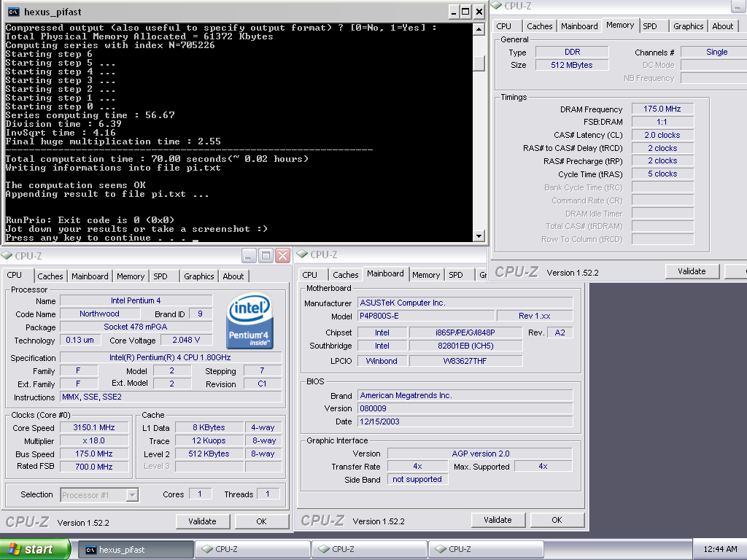Click the Side Band value not supported
Image resolution: width=747 pixels, height=560 pixels.
coord(417,480)
